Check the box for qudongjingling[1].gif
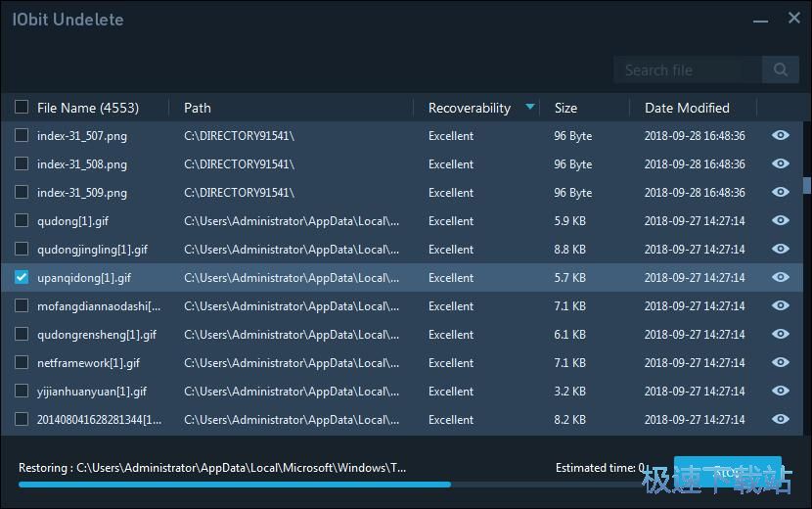The height and width of the screenshot is (509, 812). 22,249
